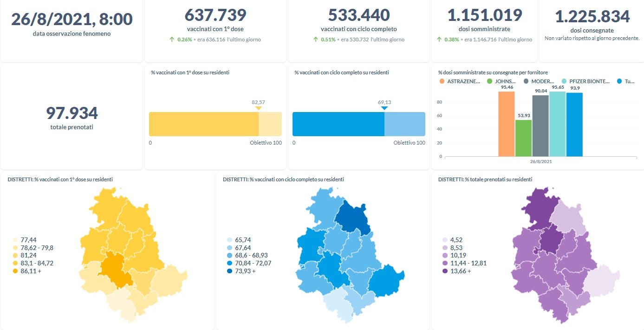Select the green bar labeled 53,93
Image resolution: width=644 pixels, height=330 pixels.
pyautogui.click(x=523, y=138)
